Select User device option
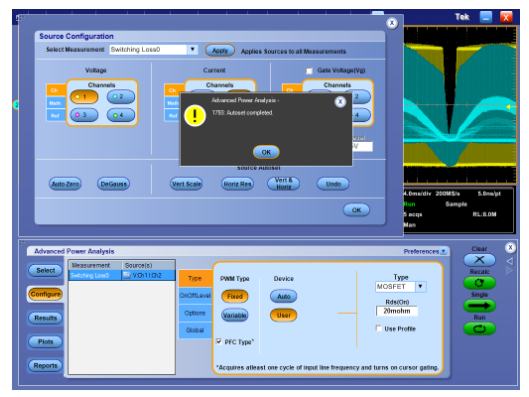 (283, 315)
